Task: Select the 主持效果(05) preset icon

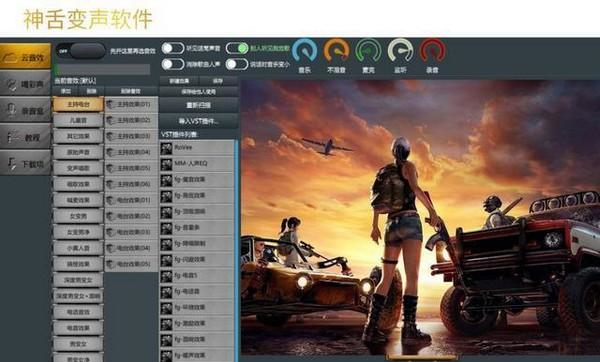Action: click(111, 168)
